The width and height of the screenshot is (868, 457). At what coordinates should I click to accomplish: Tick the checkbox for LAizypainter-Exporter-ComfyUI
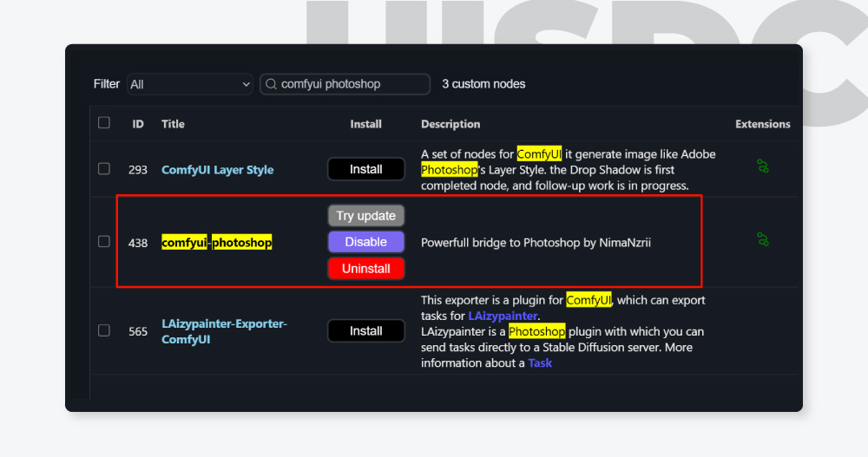pyautogui.click(x=104, y=330)
